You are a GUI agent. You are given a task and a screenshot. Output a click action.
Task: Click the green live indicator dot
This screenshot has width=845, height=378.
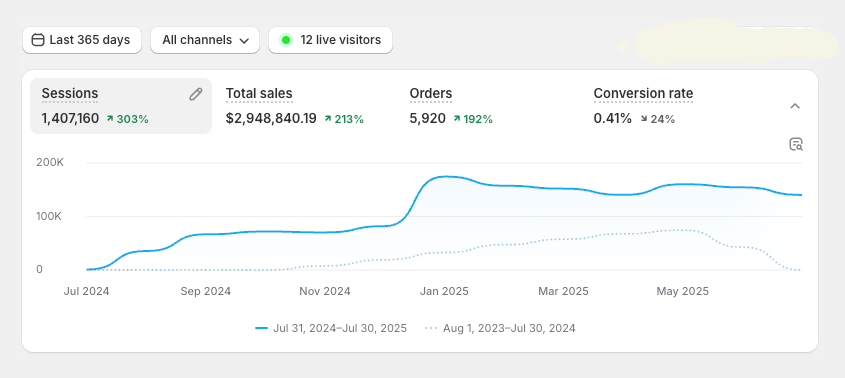(286, 40)
